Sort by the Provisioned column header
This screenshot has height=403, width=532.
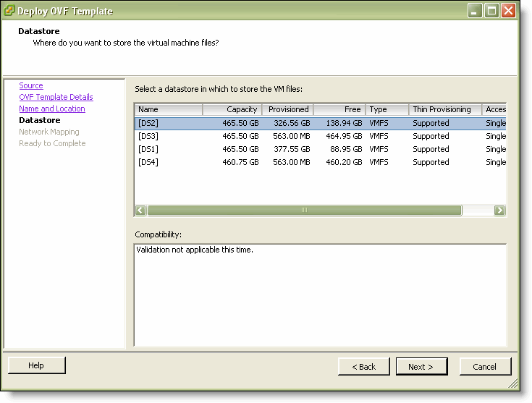point(287,109)
